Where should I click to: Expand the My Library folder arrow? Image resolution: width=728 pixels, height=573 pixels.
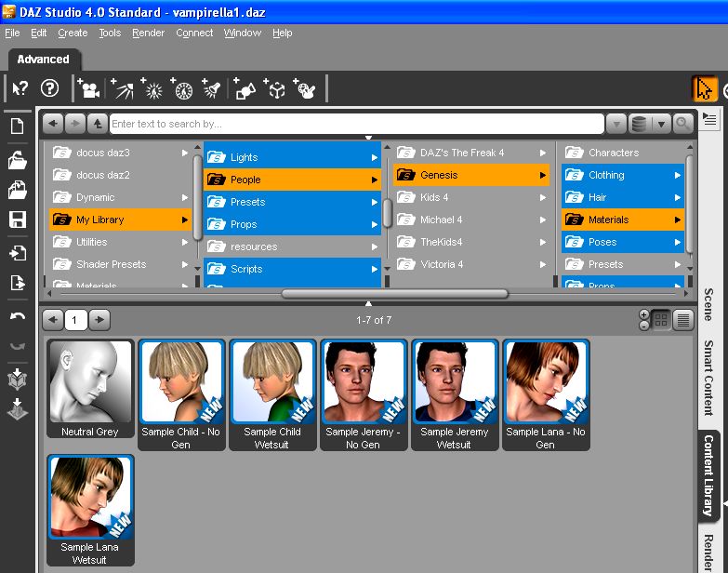[x=185, y=220]
